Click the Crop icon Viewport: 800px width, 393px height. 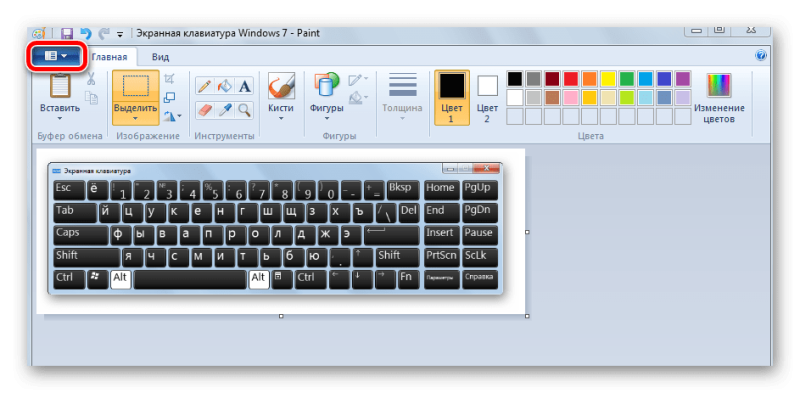(x=169, y=79)
